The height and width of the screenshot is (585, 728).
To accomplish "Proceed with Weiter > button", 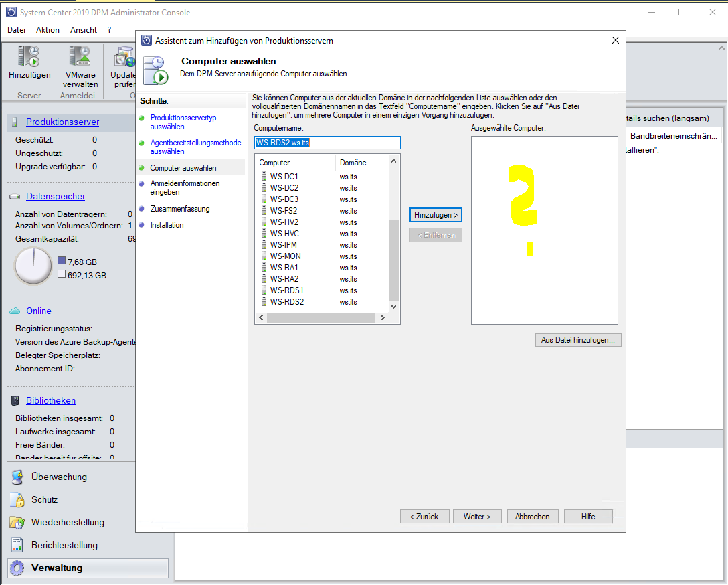I will pos(477,517).
